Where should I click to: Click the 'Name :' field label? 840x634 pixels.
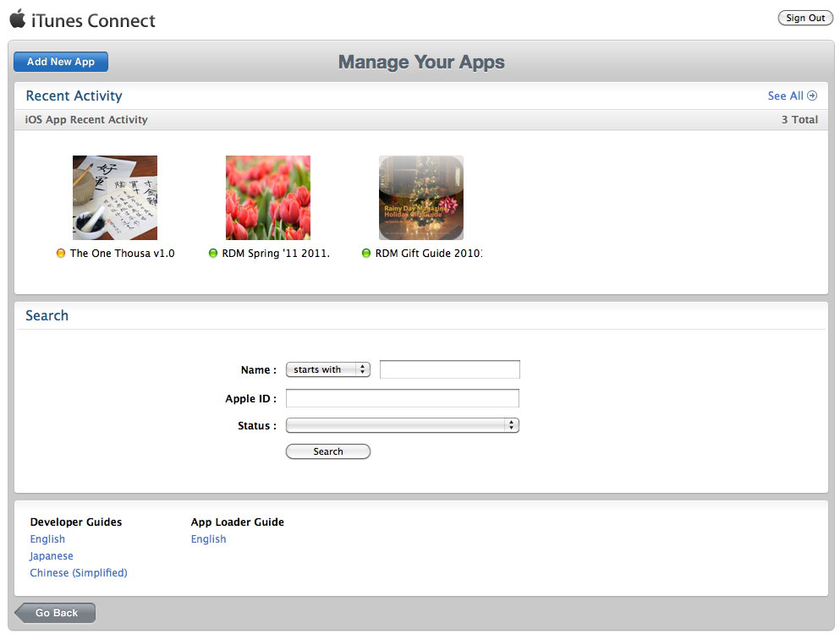click(259, 370)
